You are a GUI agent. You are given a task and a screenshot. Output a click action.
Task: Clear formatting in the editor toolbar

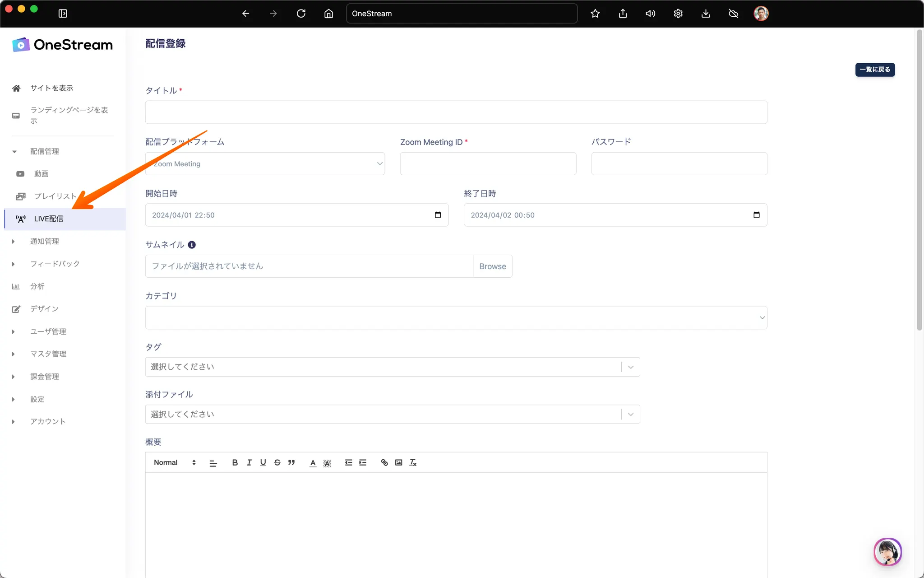(x=413, y=462)
